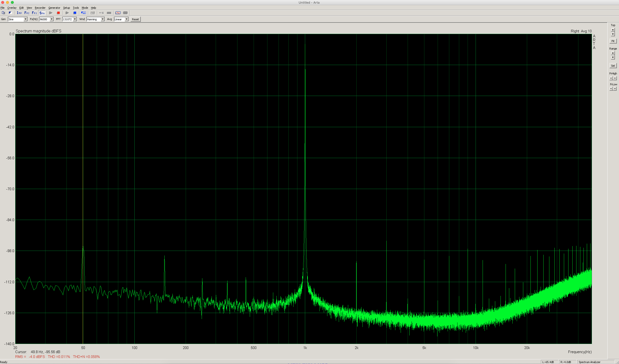Click the RMS = -4.0 dBFS readout

30,357
